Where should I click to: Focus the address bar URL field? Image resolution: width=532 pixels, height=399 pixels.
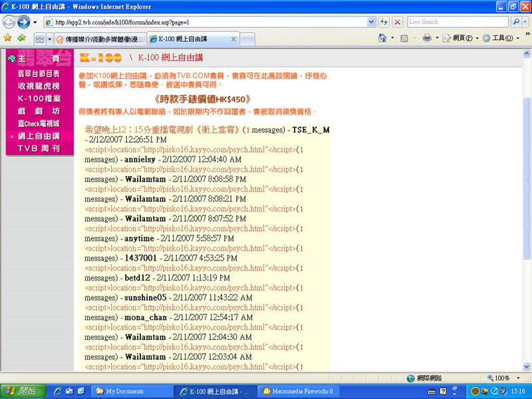pos(205,23)
